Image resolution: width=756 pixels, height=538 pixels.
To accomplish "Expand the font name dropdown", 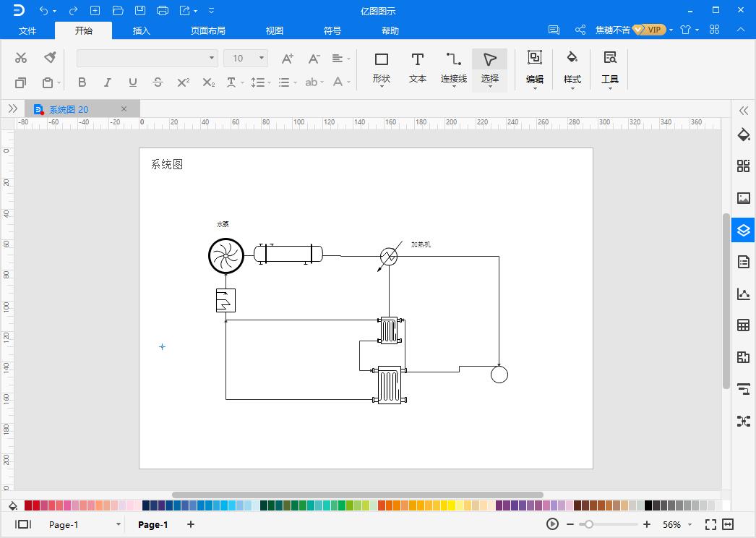I will 211,58.
